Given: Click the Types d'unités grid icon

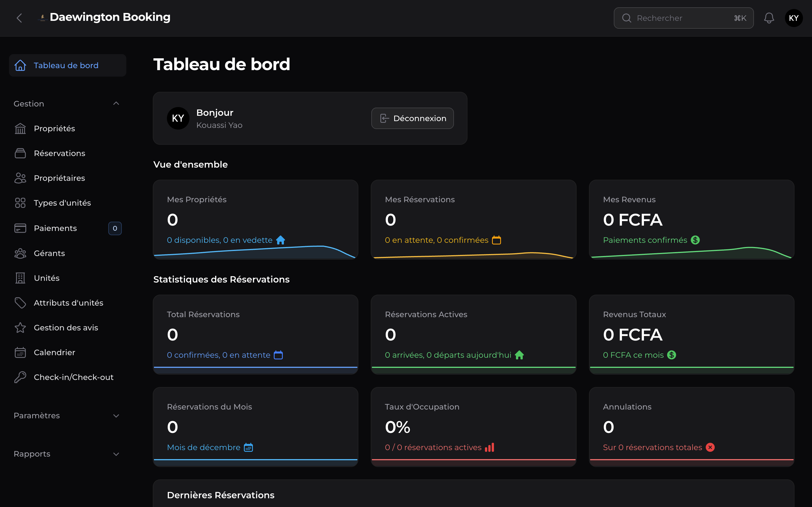Looking at the screenshot, I should point(20,203).
